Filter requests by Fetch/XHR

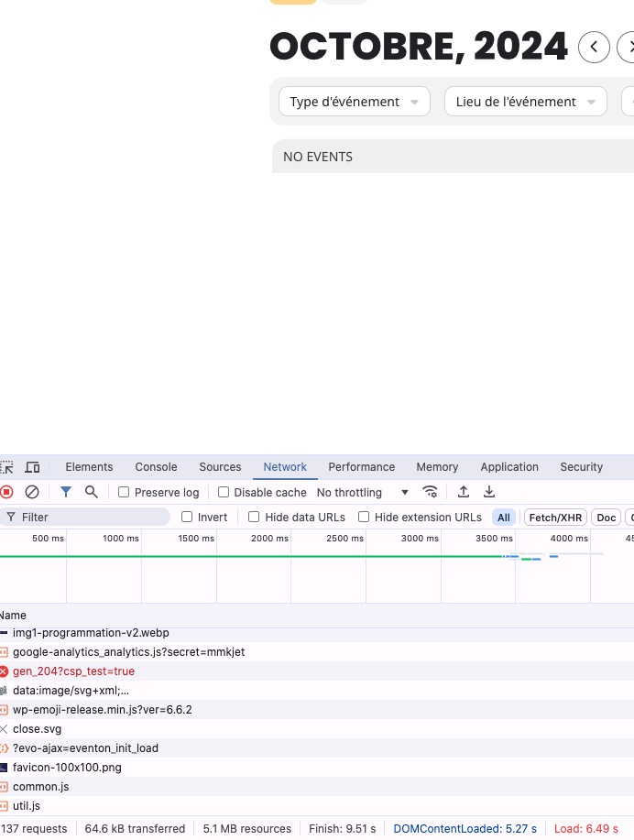(556, 518)
